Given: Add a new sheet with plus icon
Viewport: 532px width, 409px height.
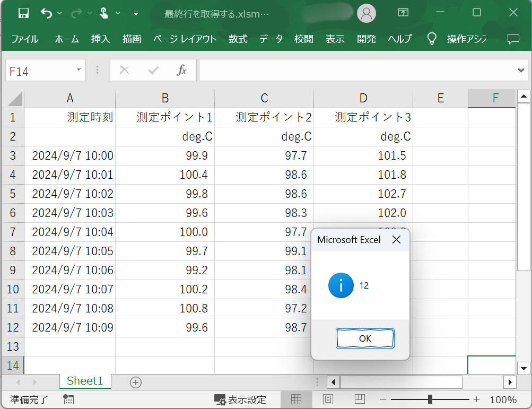Looking at the screenshot, I should coord(136,382).
